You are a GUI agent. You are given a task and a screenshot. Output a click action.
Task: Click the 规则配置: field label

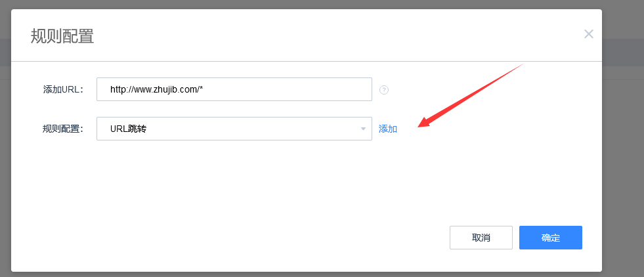[x=63, y=129]
